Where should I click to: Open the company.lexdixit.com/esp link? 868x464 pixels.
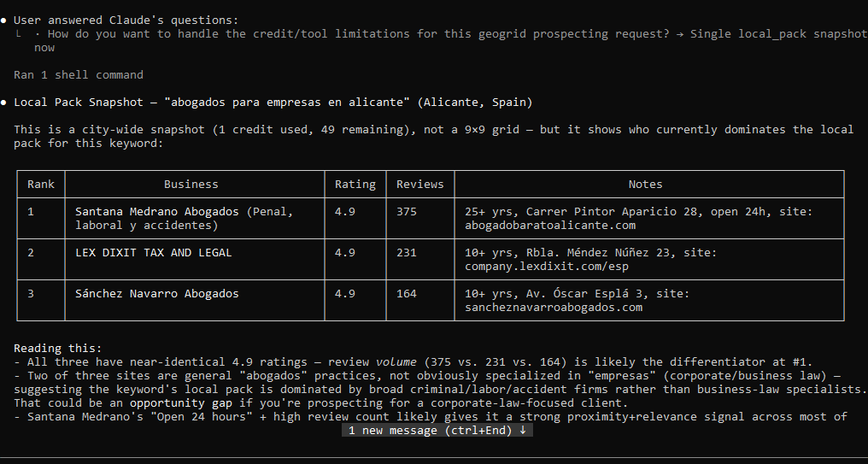pos(547,267)
